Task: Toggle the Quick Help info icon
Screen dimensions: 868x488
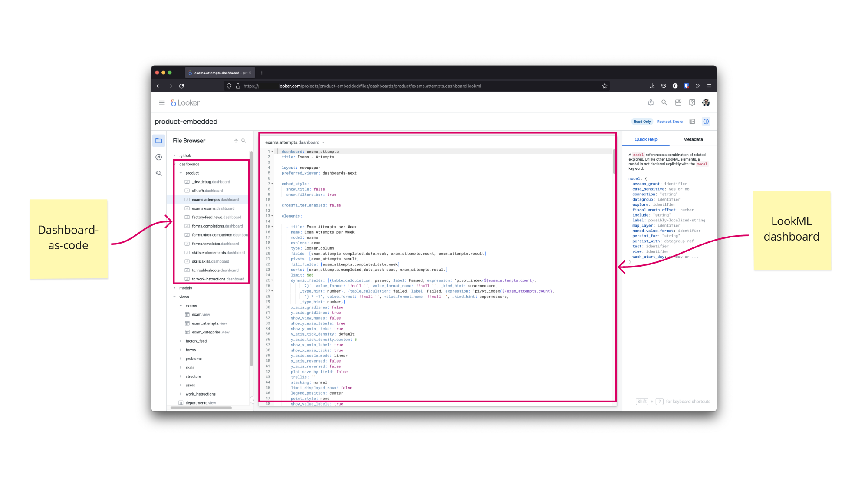Action: [706, 122]
